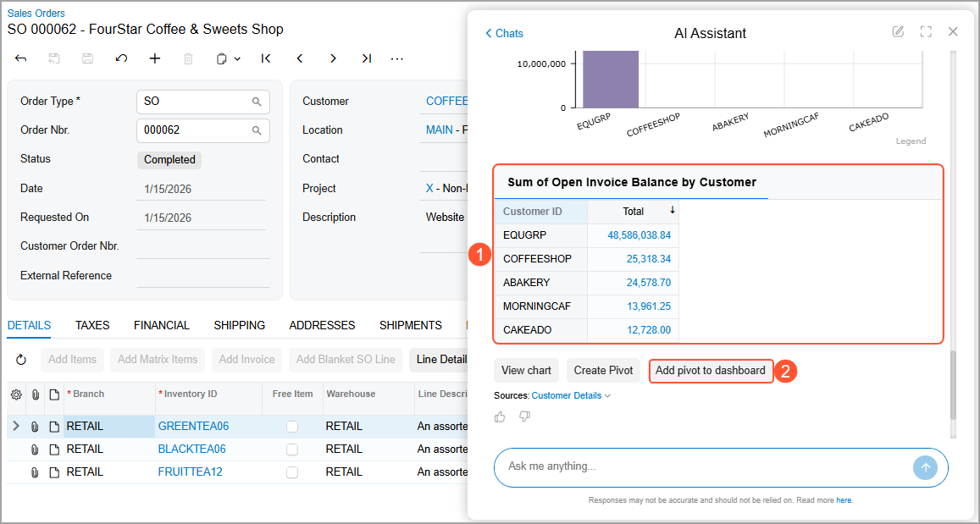The height and width of the screenshot is (524, 980).
Task: Open the Customer Details source link
Action: coord(567,395)
